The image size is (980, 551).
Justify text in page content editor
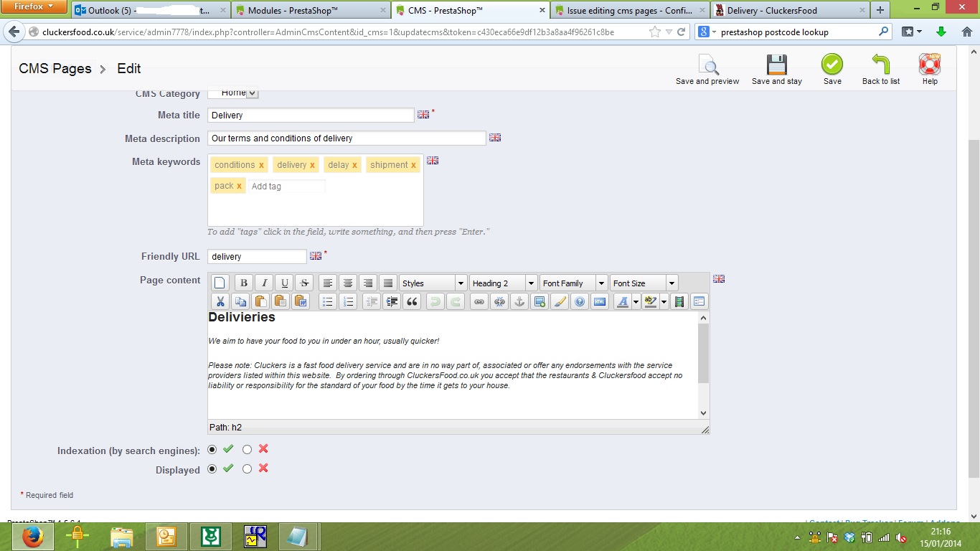point(388,283)
